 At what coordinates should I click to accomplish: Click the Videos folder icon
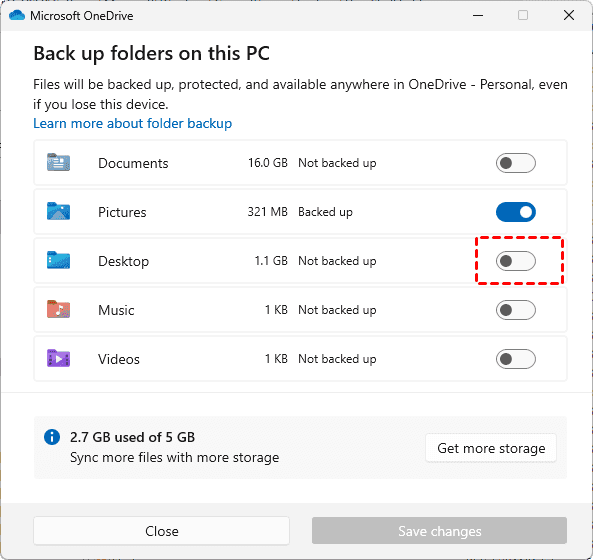pyautogui.click(x=58, y=358)
